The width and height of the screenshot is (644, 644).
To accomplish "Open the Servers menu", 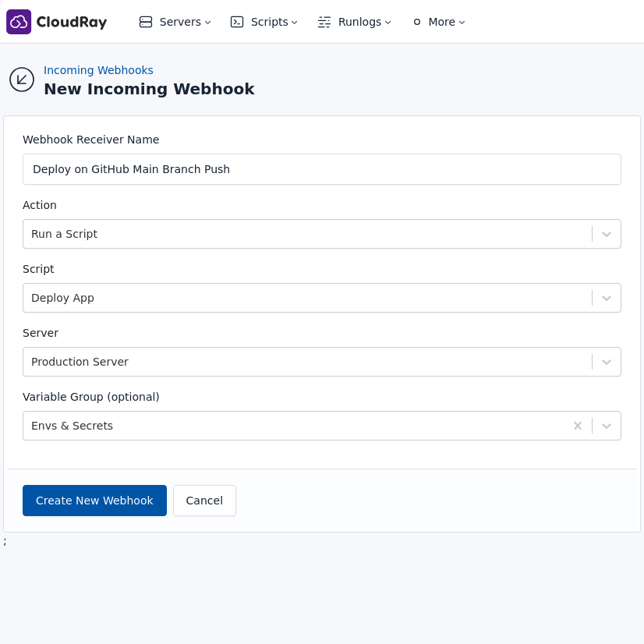I will (x=179, y=22).
